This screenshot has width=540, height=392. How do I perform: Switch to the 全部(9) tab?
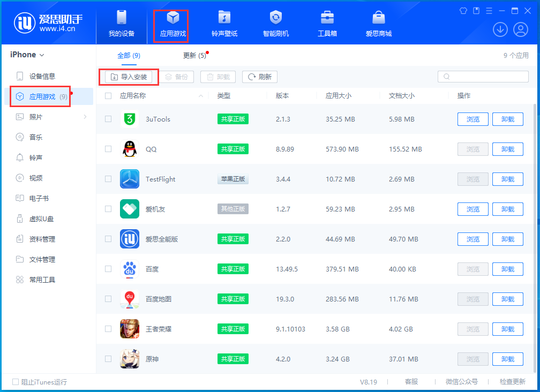tap(129, 55)
